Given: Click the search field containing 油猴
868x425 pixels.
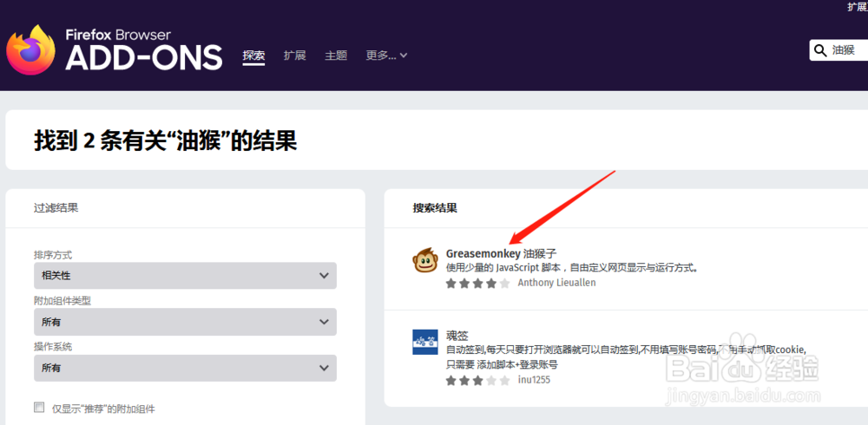Looking at the screenshot, I should [838, 51].
